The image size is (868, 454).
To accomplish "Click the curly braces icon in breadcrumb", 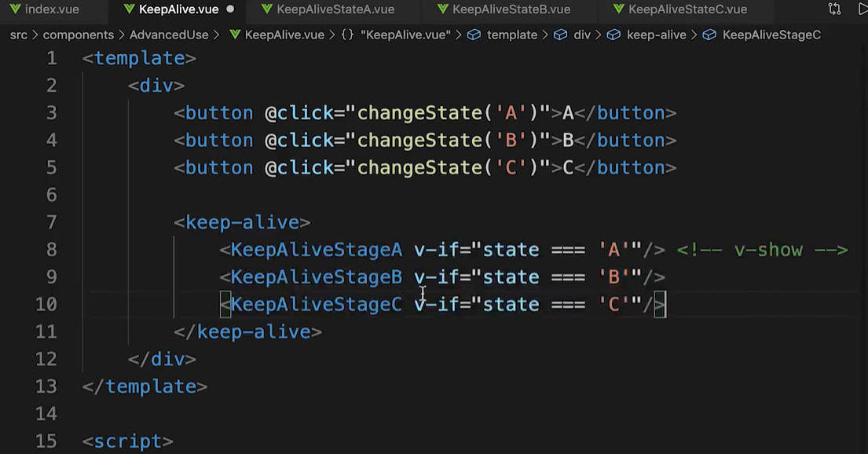I will click(x=347, y=35).
